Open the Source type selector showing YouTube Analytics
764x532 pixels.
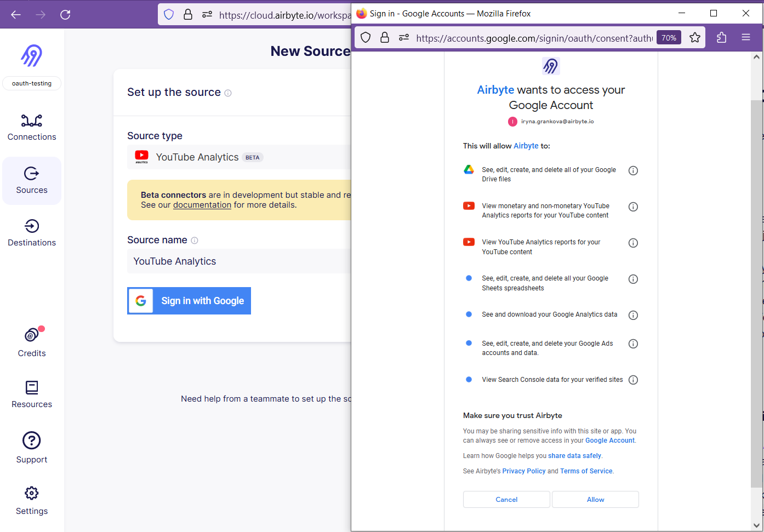coord(230,157)
